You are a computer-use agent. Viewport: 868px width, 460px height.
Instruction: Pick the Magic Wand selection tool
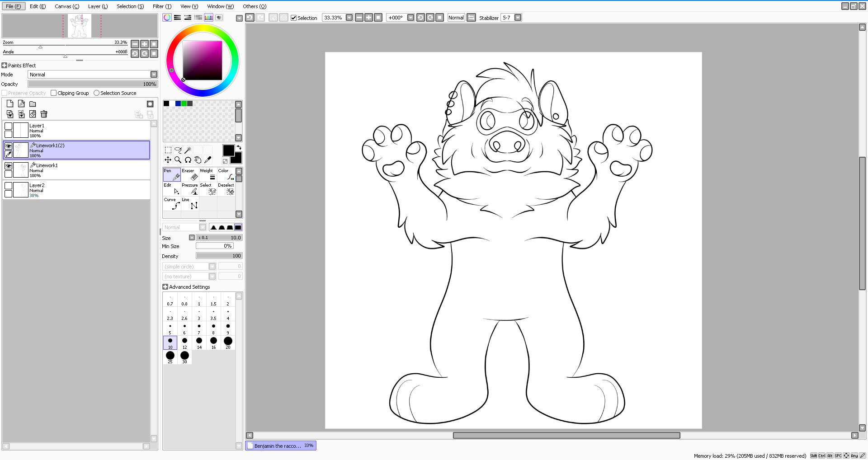(188, 150)
